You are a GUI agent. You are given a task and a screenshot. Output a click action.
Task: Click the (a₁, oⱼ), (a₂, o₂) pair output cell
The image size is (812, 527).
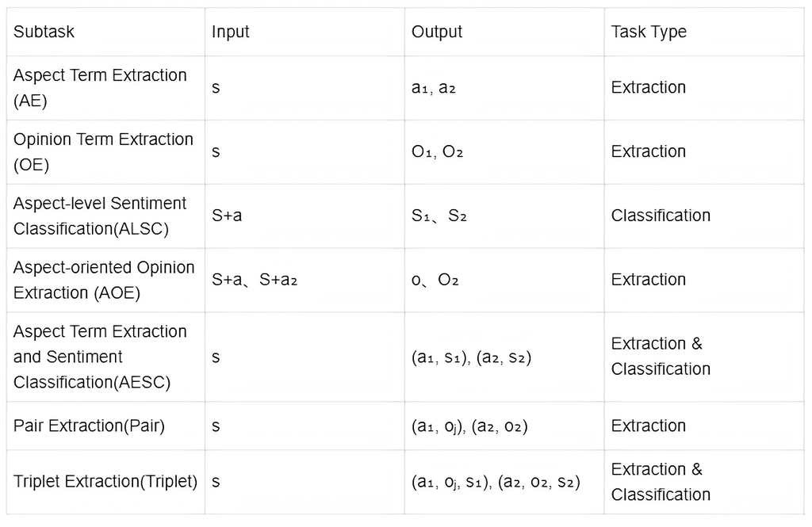[504, 426]
